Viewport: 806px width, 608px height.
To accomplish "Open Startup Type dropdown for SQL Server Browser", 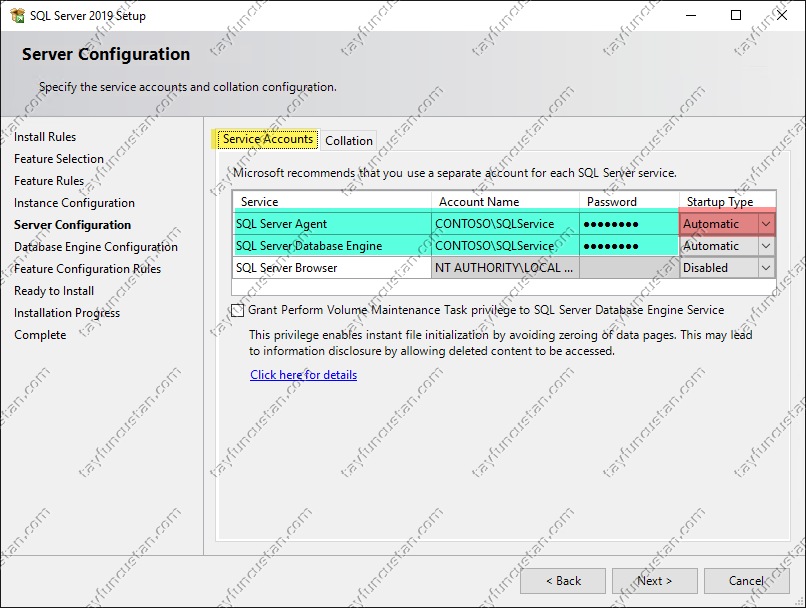I will tap(766, 268).
